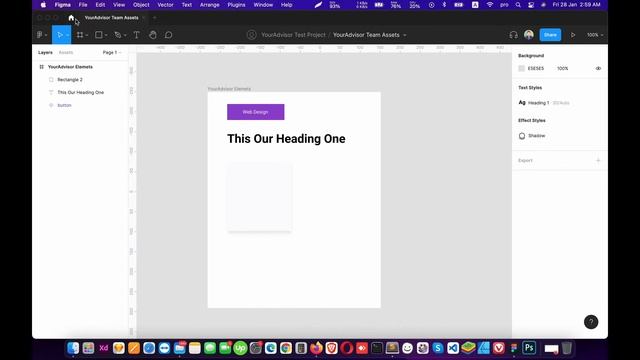Viewport: 640px width, 360px height.
Task: Select the YourAdvisor Team Assets file tab
Action: pos(111,18)
